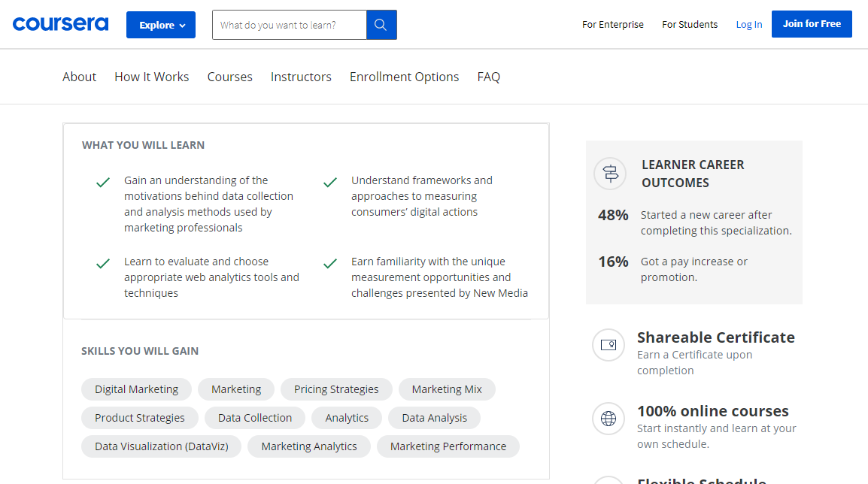The width and height of the screenshot is (868, 484).
Task: Visit the For Enterprise link
Action: coord(612,24)
